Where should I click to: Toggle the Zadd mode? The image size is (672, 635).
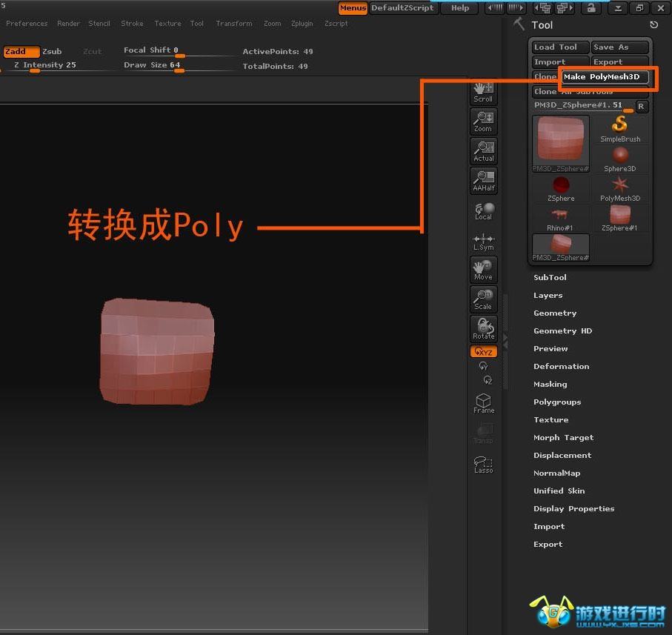[21, 51]
